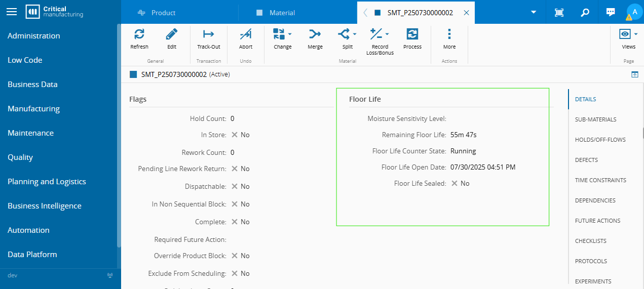Viewport: 644px width, 289px height.
Task: Open the Record Loss/Bonus dropdown
Action: pos(387,34)
